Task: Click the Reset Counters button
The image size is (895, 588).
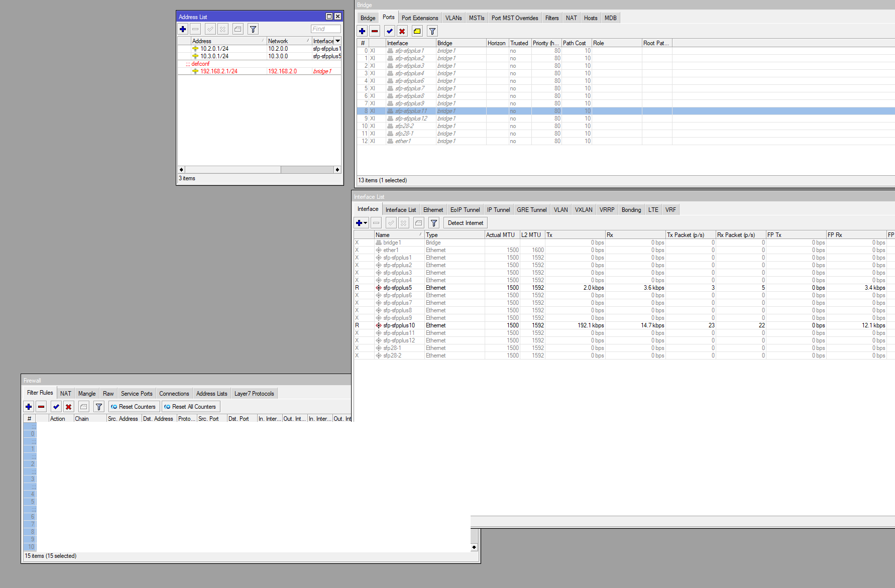Action: click(x=134, y=407)
